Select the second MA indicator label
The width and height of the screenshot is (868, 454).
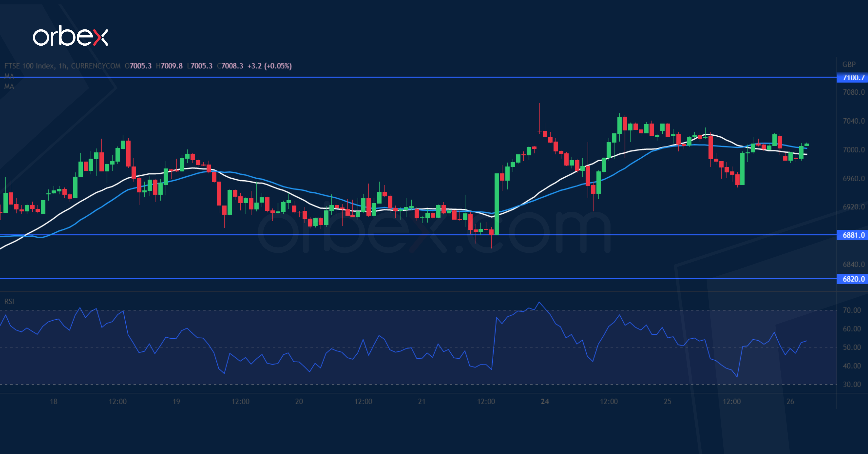tap(9, 87)
